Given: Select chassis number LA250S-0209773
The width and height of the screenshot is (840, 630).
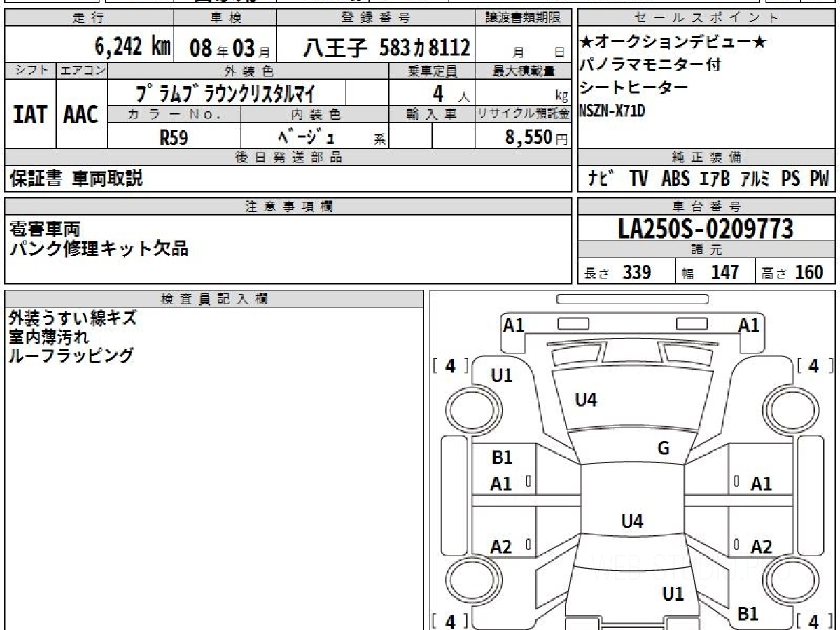Looking at the screenshot, I should coord(706,228).
